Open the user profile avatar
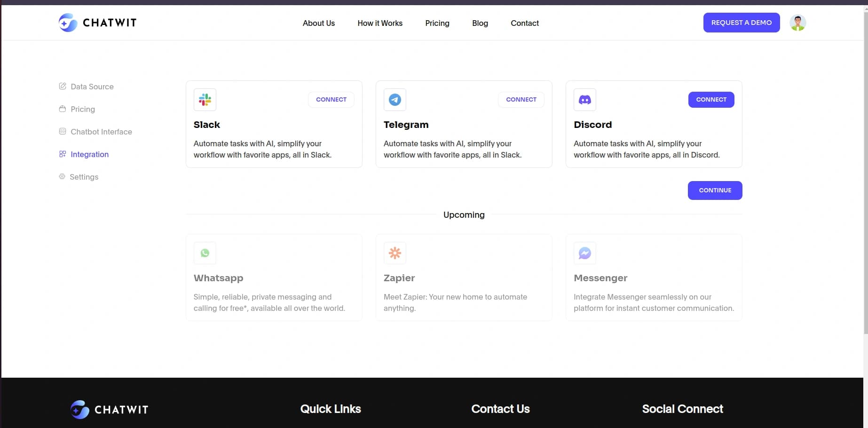Screen dimensions: 868x428 point(797,23)
